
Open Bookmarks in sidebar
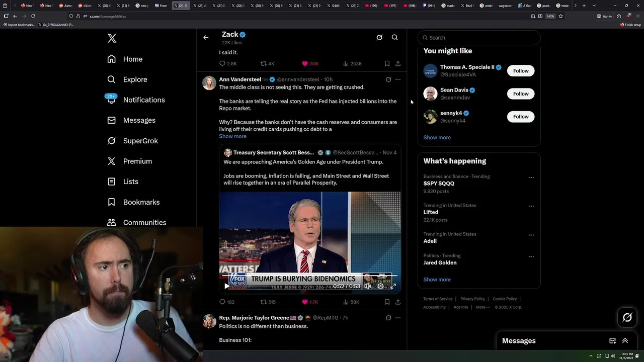coord(133,202)
